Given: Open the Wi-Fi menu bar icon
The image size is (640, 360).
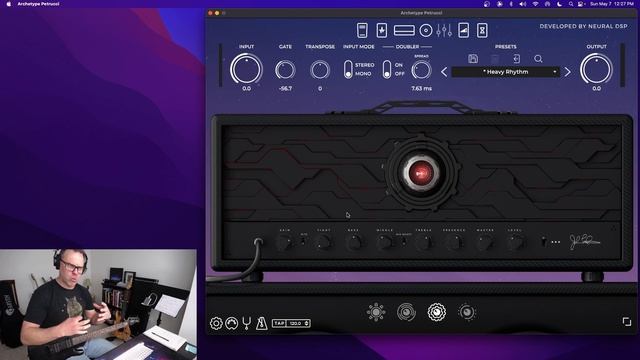Looking at the screenshot, I should click(x=535, y=4).
